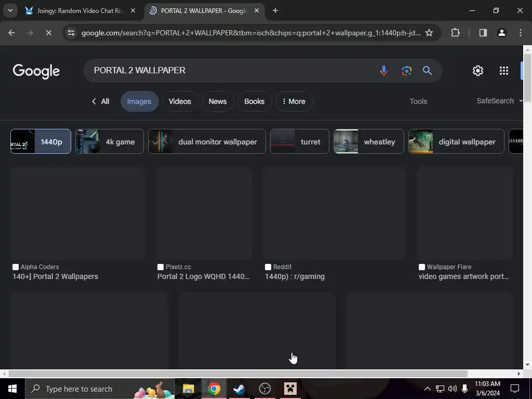The height and width of the screenshot is (399, 532).
Task: Go to Google homepage via logo
Action: pyautogui.click(x=36, y=71)
